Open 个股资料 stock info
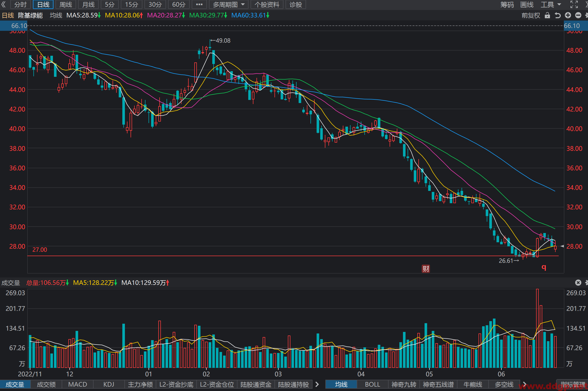The width and height of the screenshot is (588, 391). pos(267,4)
